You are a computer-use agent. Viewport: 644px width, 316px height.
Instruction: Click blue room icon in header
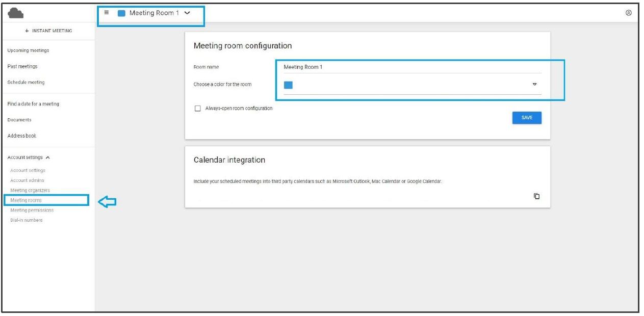point(121,13)
